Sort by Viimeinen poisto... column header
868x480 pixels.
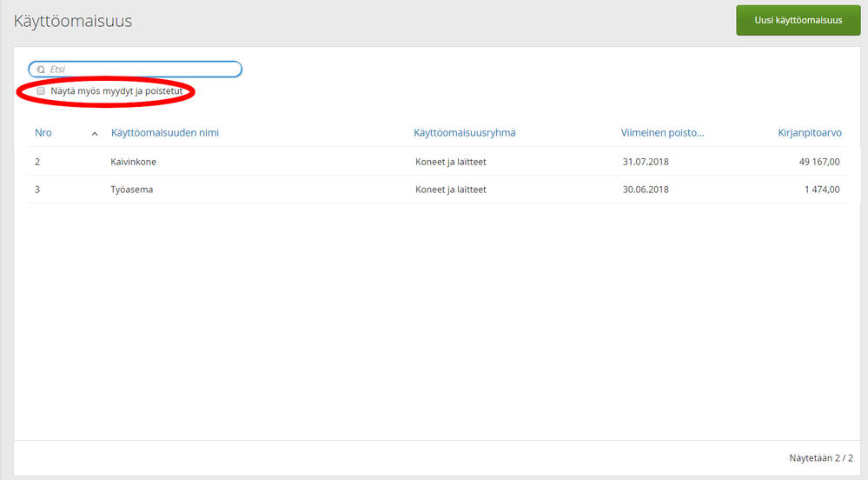[663, 133]
